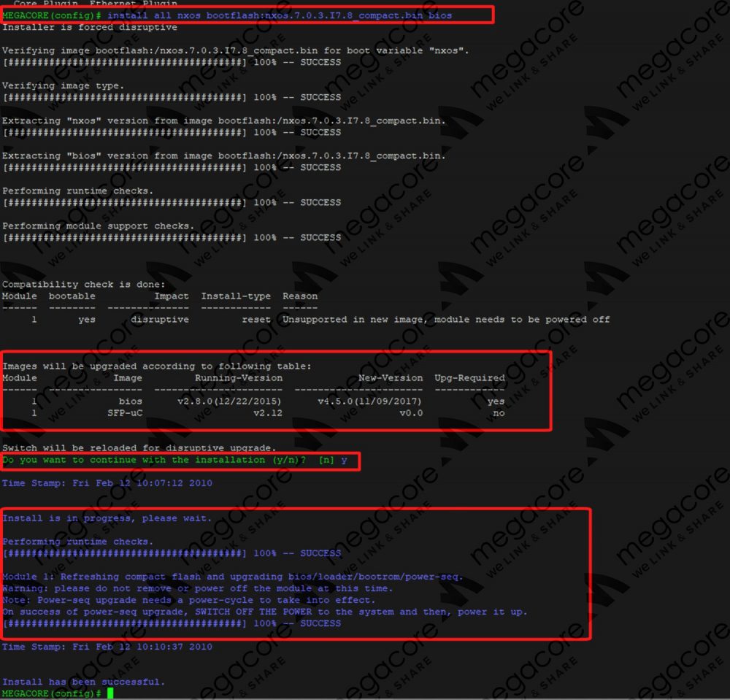Image resolution: width=730 pixels, height=700 pixels.
Task: Select bios new version v4.5.0(11/09/2017)
Action: tap(370, 401)
